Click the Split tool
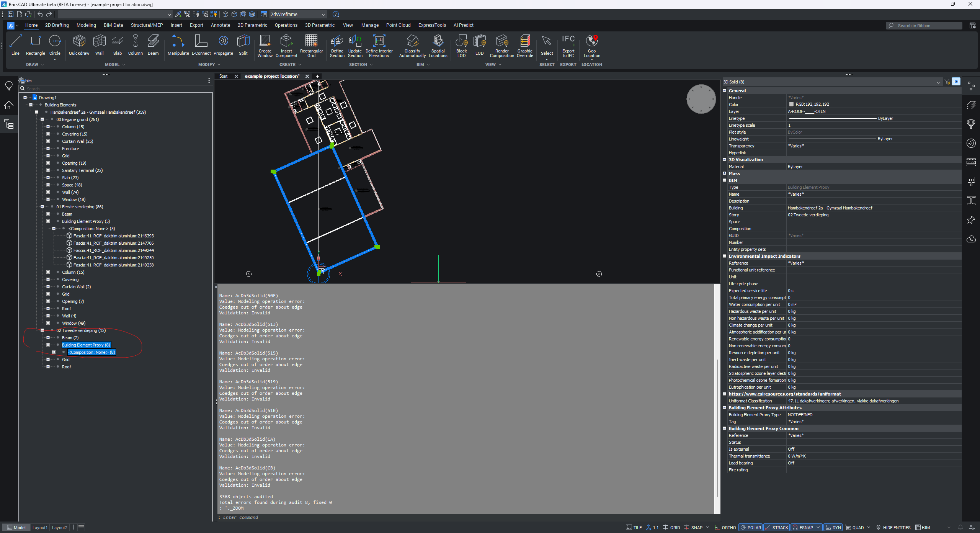Image resolution: width=980 pixels, height=533 pixels. [243, 45]
